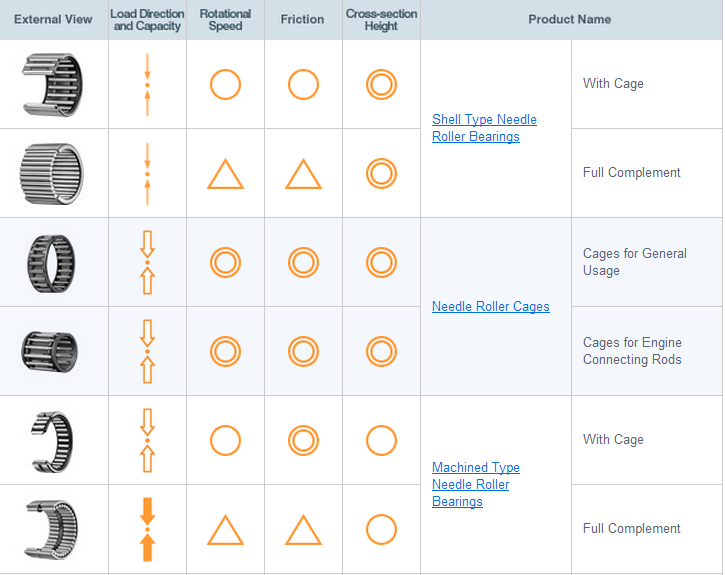
Task: Click shell type with cage bearing image
Action: (x=53, y=84)
